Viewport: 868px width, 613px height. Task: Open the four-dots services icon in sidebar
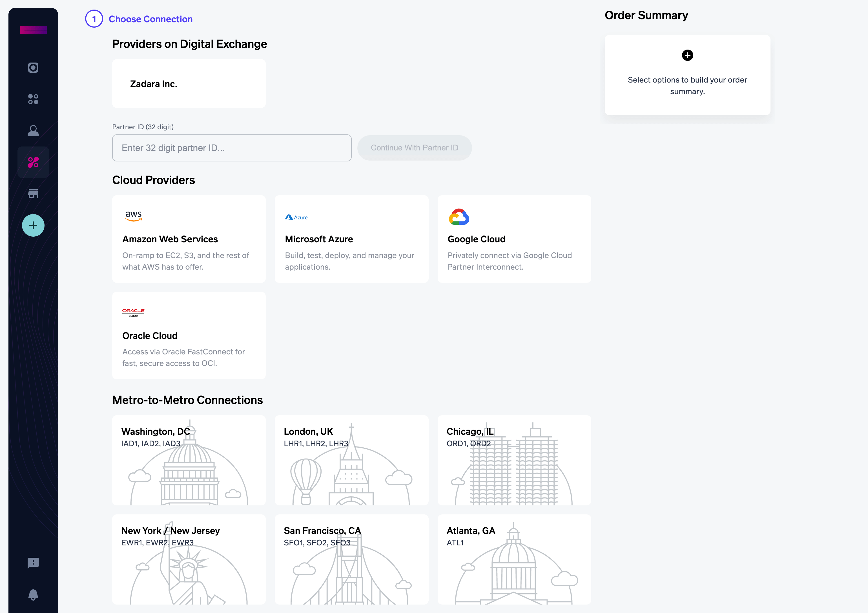click(x=33, y=99)
